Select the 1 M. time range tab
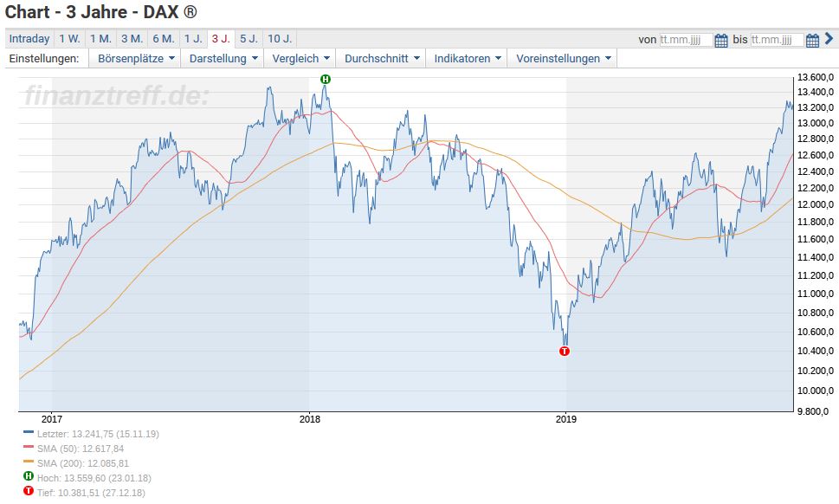The image size is (839, 504). 100,38
